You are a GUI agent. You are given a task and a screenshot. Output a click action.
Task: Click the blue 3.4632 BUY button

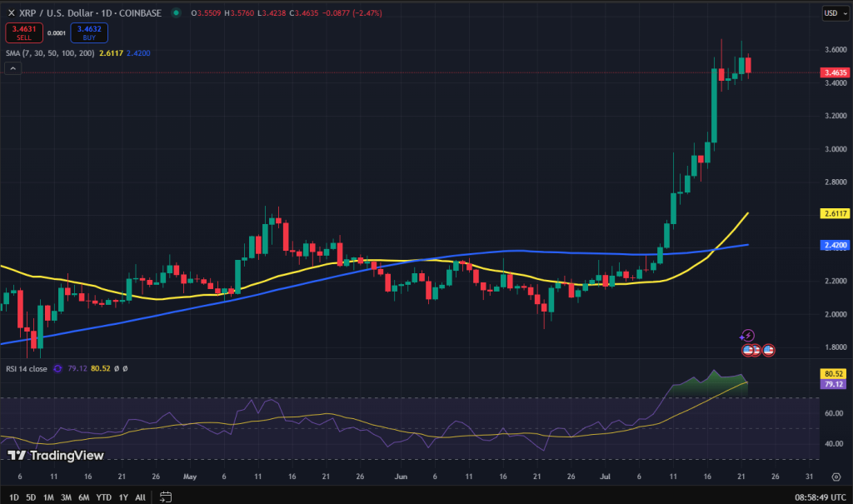click(89, 32)
